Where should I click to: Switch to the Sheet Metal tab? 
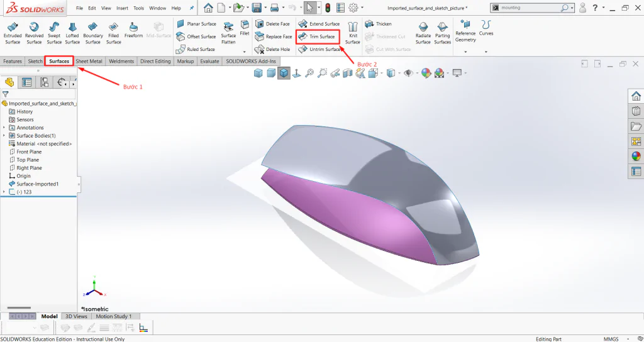pos(89,61)
